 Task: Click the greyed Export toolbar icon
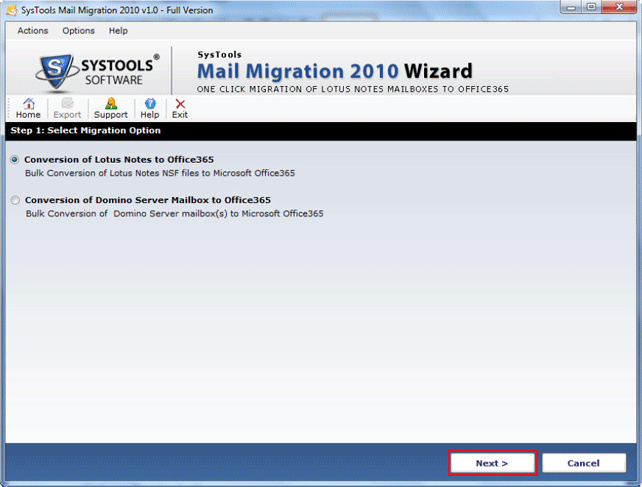67,109
